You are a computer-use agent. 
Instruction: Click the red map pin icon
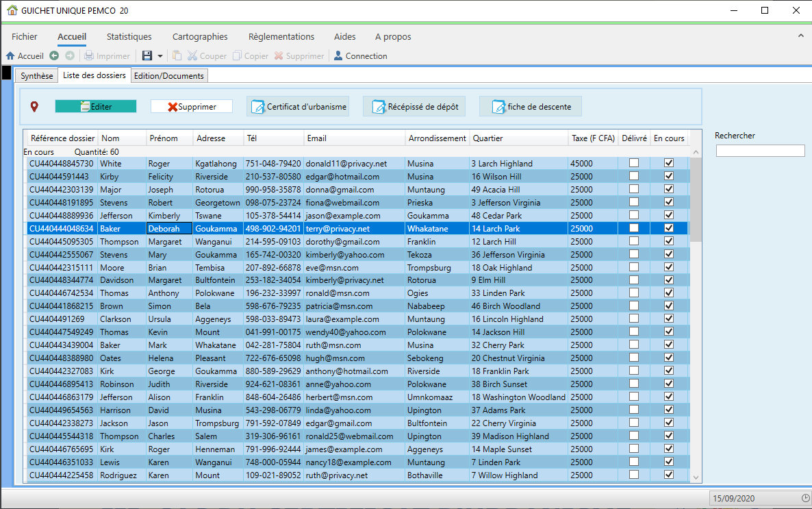[x=34, y=106]
